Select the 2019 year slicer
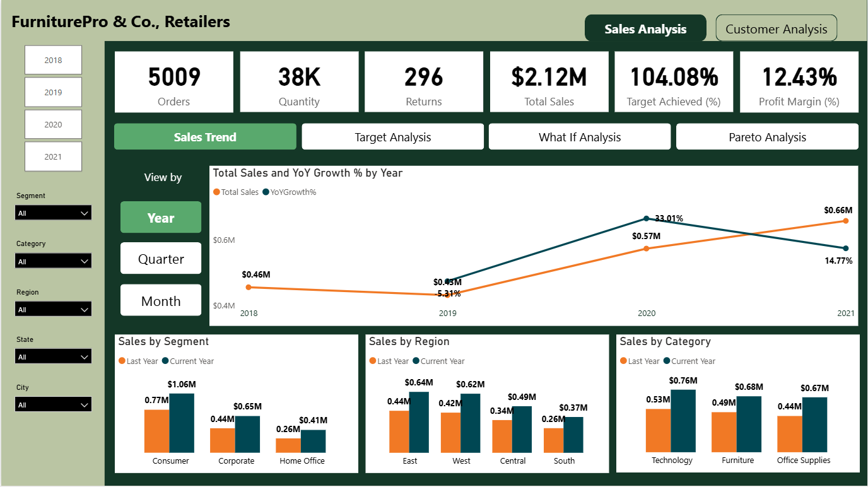Image resolution: width=868 pixels, height=487 pixels. [53, 91]
